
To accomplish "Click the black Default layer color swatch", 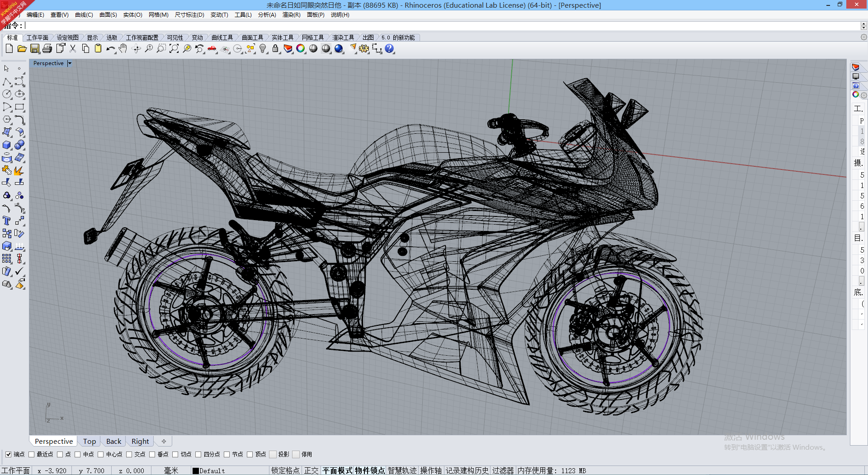I will 196,470.
